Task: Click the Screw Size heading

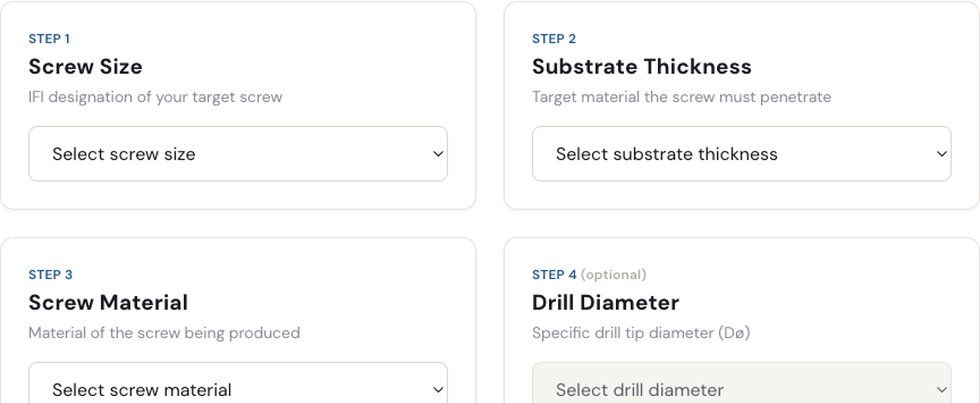Action: click(x=85, y=66)
